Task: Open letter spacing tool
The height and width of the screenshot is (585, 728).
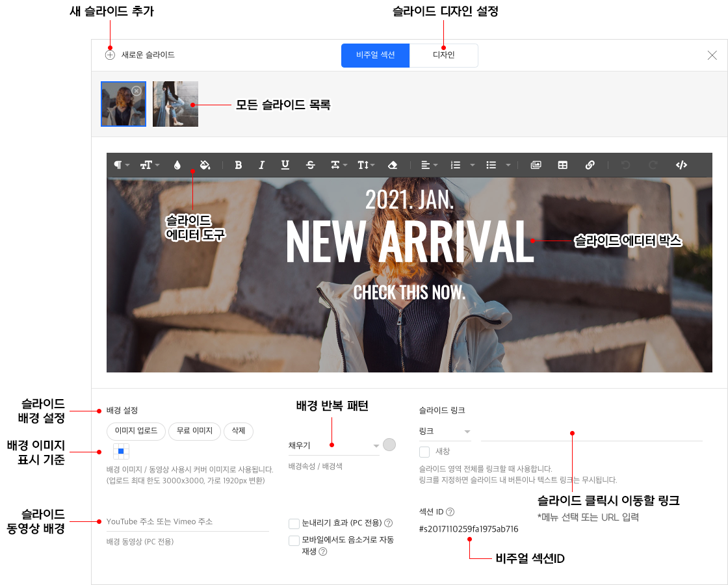Action: tap(339, 165)
